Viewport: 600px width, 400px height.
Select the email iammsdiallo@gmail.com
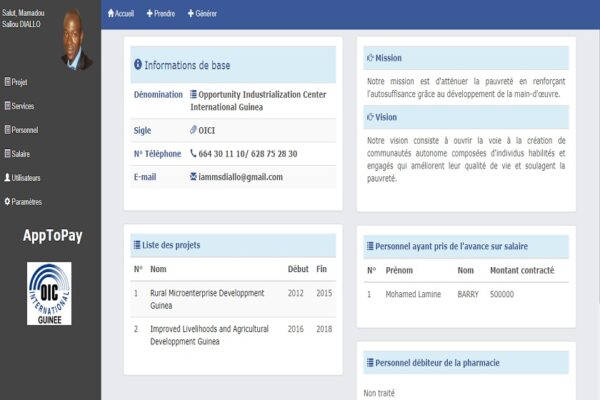[x=241, y=177]
